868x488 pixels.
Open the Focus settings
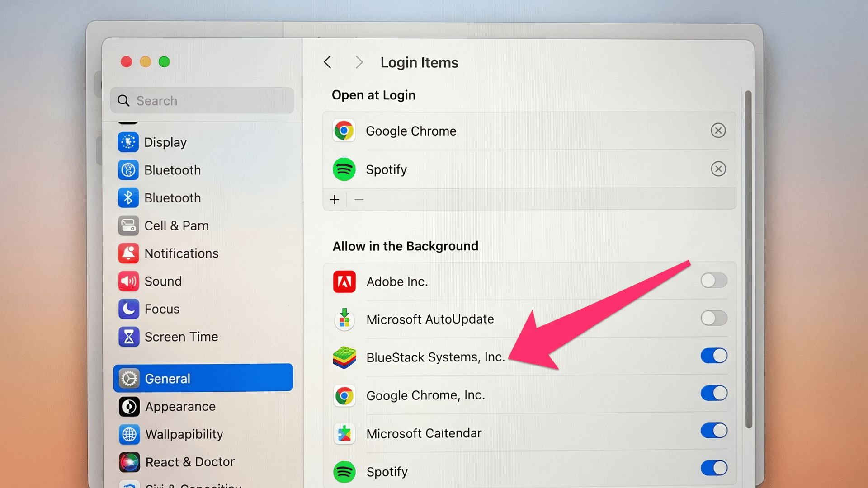point(162,309)
